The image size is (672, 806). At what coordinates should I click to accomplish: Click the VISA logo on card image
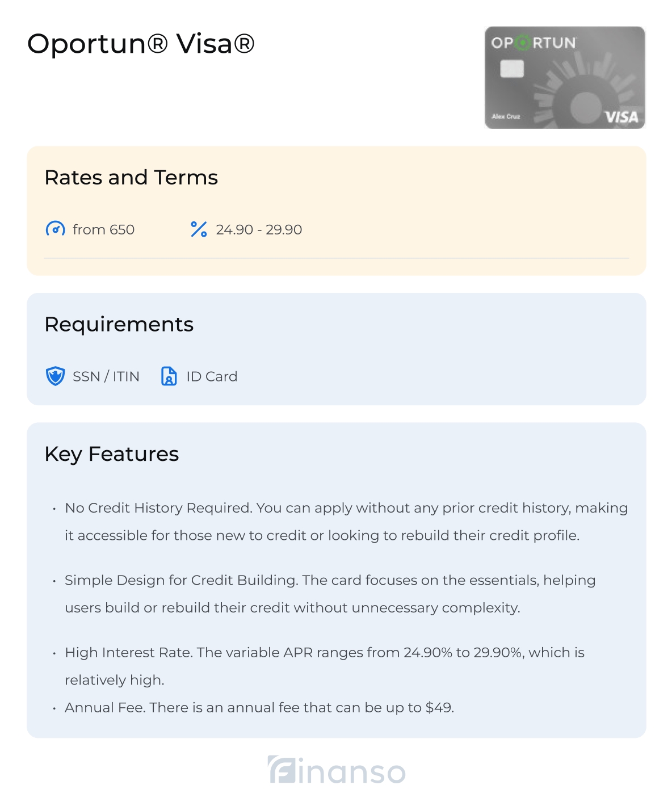pyautogui.click(x=621, y=117)
